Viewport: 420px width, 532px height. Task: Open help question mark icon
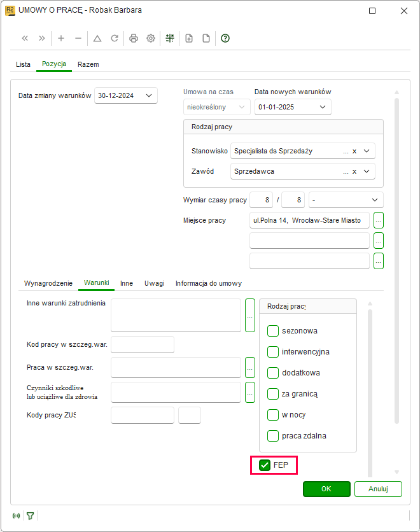[225, 38]
